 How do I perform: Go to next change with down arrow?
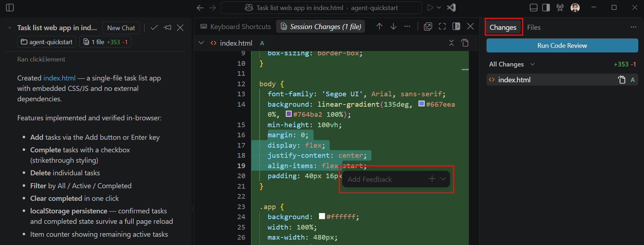click(x=393, y=26)
